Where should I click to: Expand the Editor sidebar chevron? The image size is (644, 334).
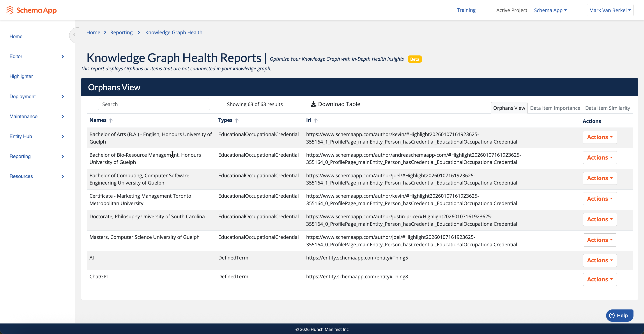point(62,57)
